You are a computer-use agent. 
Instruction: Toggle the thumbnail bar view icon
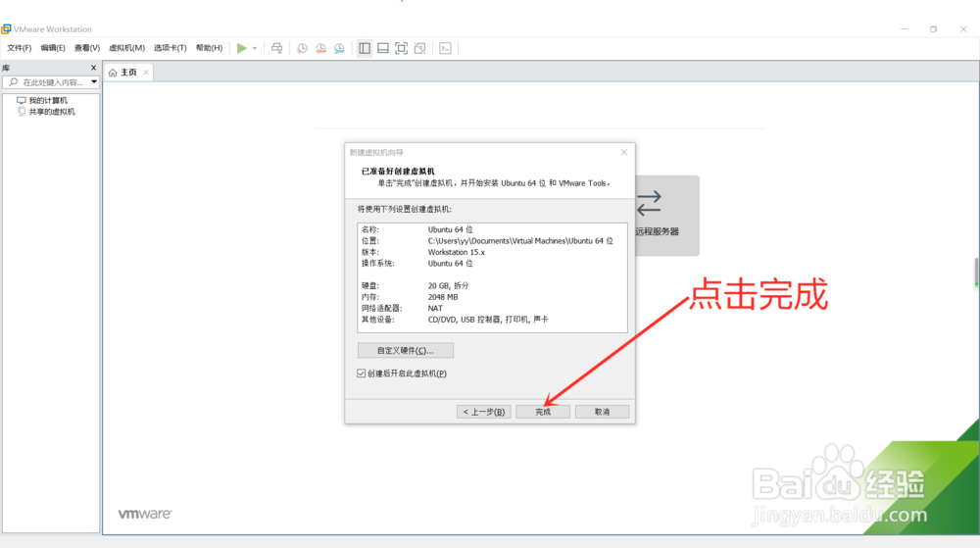tap(383, 48)
